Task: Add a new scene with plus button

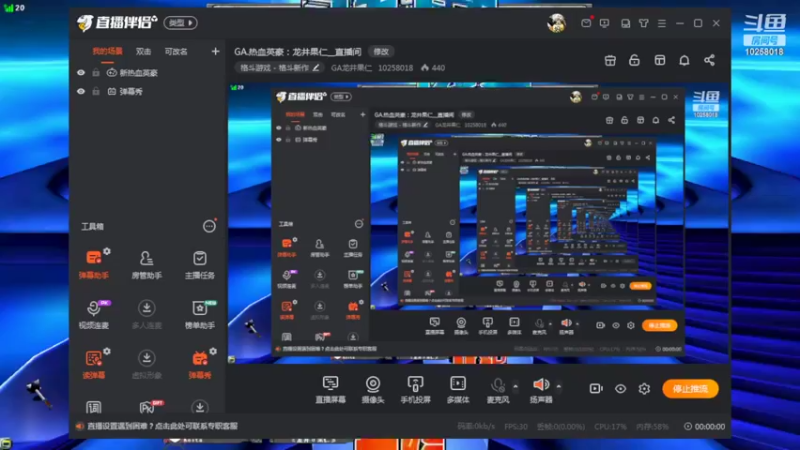Action: (215, 52)
